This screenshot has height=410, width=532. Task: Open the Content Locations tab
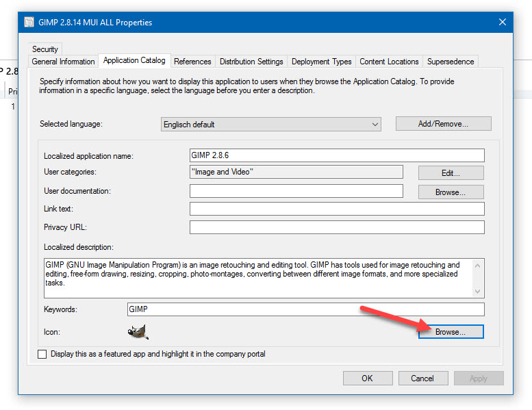tap(389, 62)
